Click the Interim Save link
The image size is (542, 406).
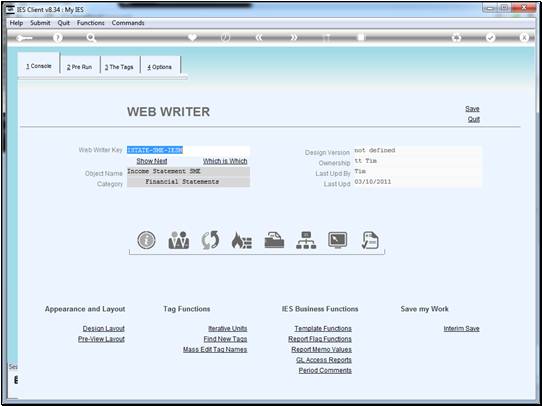(461, 329)
